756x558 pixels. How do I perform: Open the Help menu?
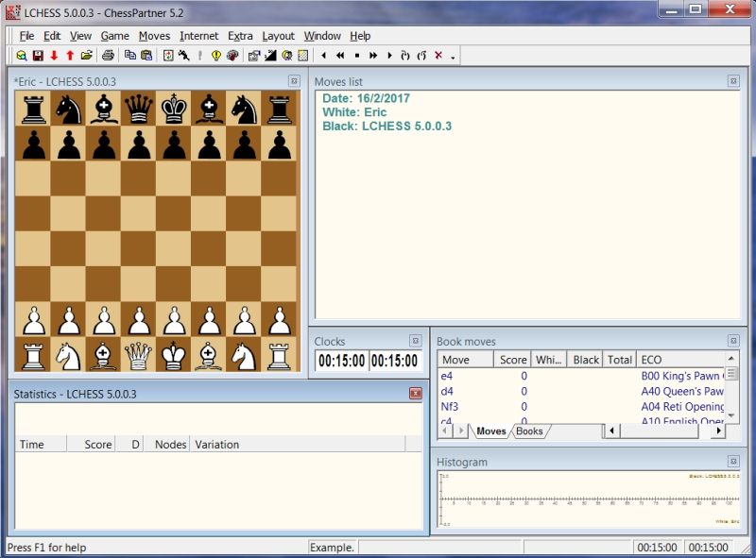coord(360,36)
